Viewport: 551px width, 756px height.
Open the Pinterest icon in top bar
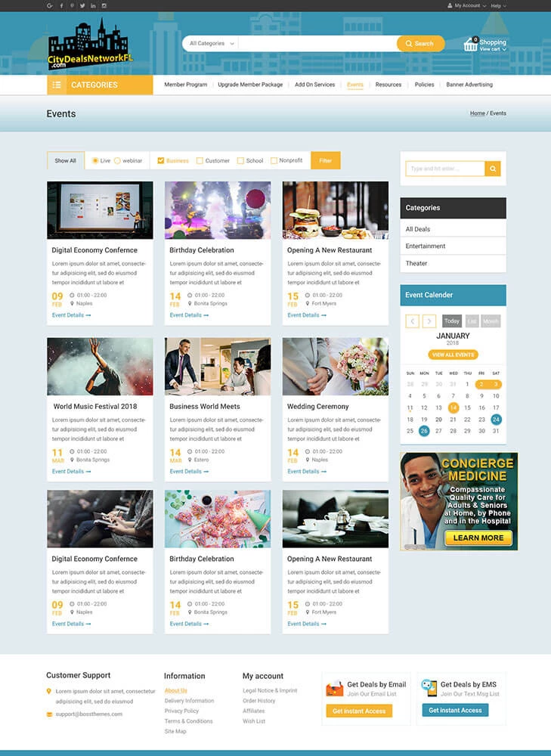click(x=72, y=6)
